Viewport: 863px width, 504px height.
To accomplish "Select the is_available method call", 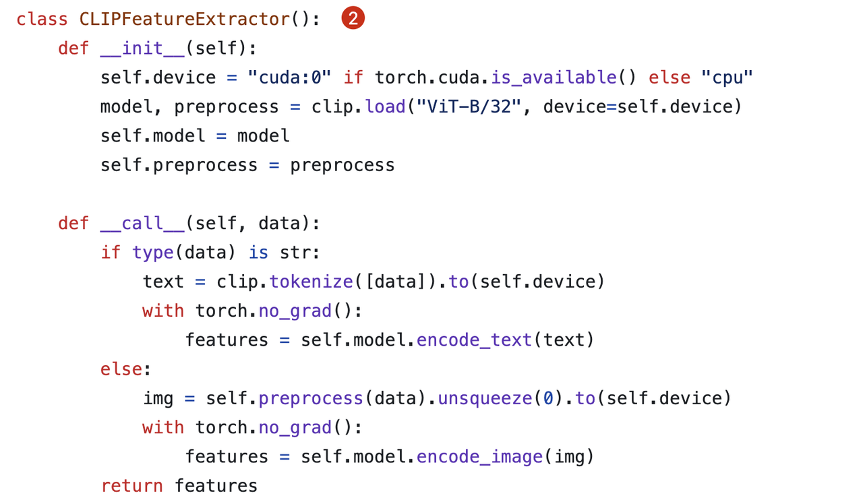I will (x=553, y=77).
